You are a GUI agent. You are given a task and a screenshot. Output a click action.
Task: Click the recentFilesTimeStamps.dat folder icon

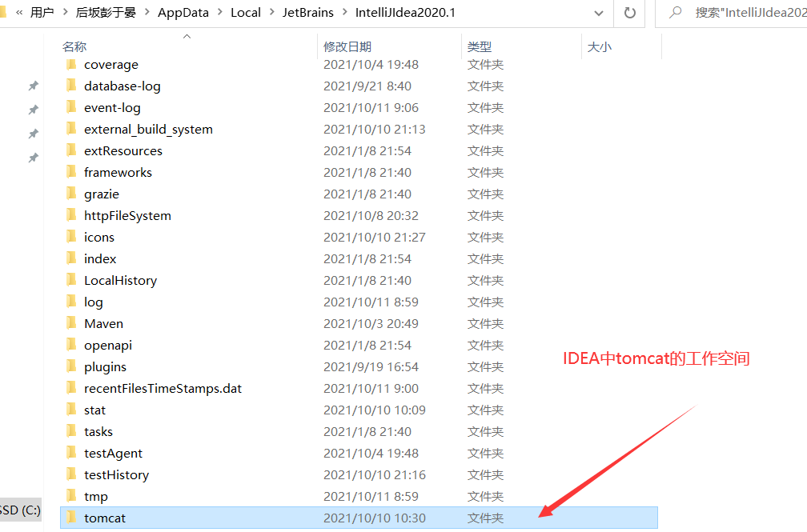pyautogui.click(x=71, y=389)
